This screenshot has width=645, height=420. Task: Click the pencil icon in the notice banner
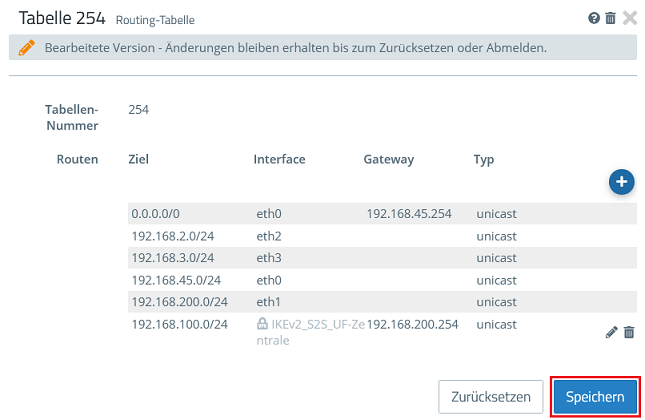26,48
